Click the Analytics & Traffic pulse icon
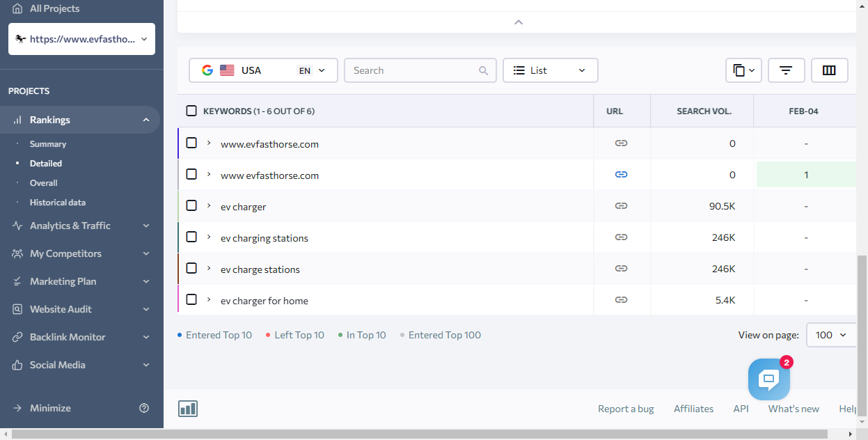 click(x=18, y=226)
